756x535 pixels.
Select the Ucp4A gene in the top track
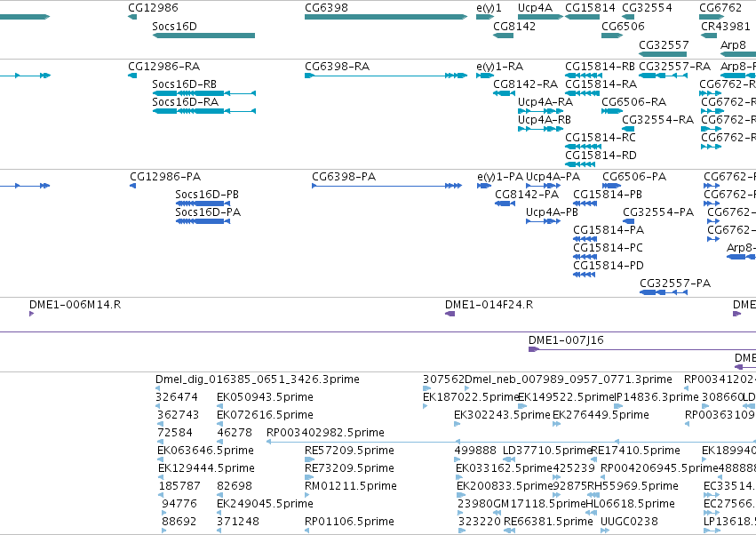click(x=540, y=17)
